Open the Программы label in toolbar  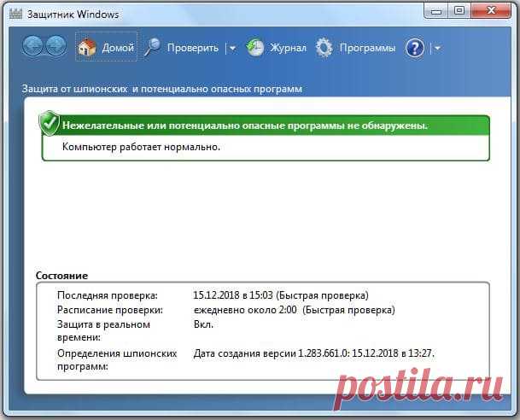[367, 48]
